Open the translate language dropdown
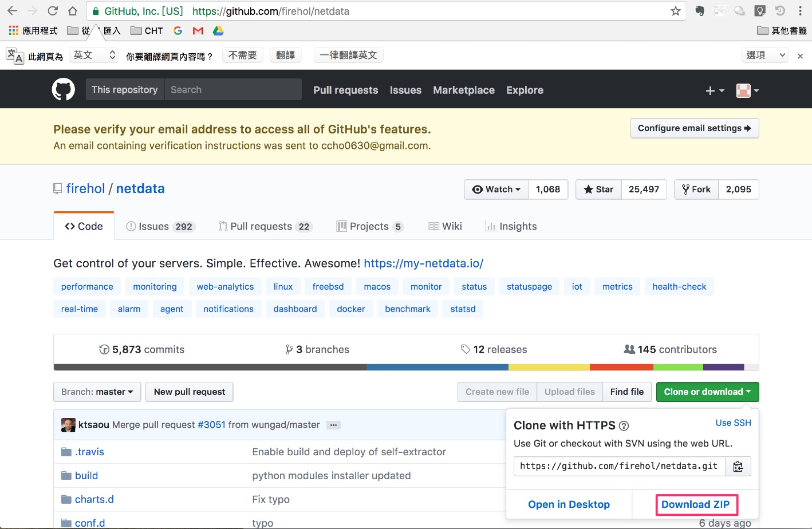Image resolution: width=812 pixels, height=529 pixels. click(x=94, y=55)
